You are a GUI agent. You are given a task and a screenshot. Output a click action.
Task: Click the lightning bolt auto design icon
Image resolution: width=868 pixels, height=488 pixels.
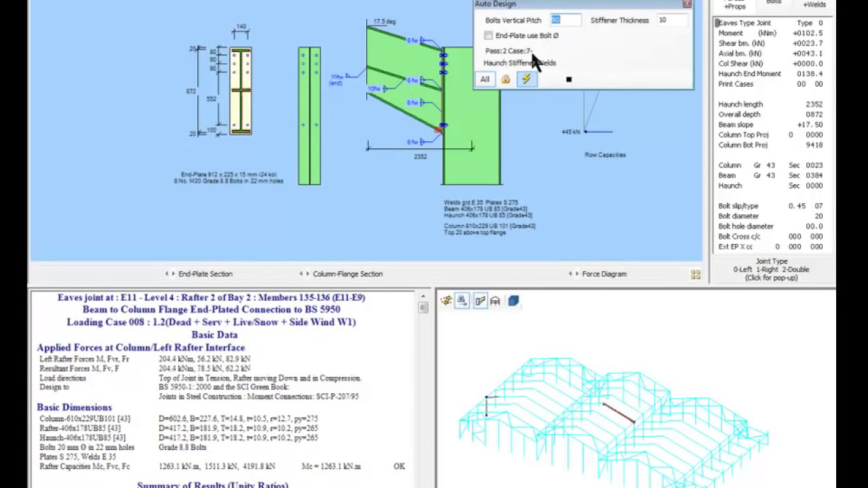click(526, 79)
